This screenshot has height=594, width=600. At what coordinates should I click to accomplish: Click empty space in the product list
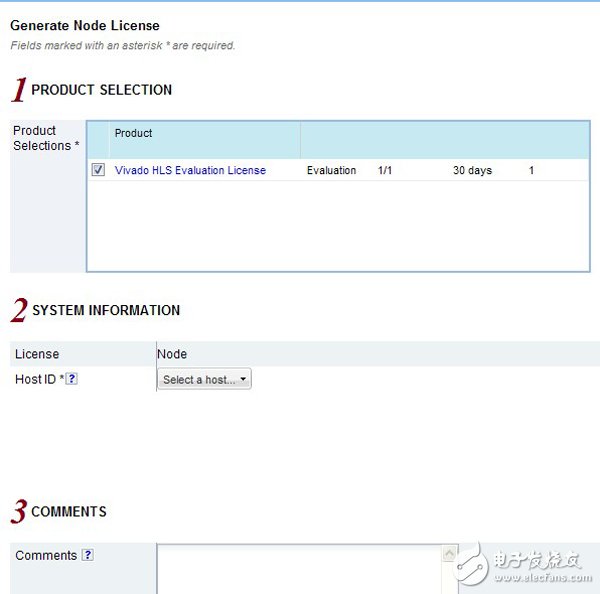point(340,225)
